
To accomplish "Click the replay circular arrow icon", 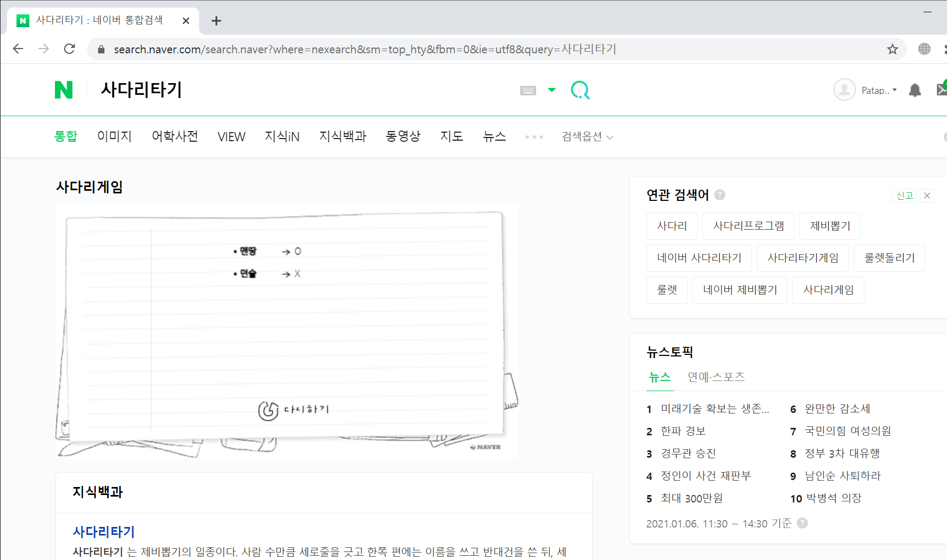I will (268, 411).
